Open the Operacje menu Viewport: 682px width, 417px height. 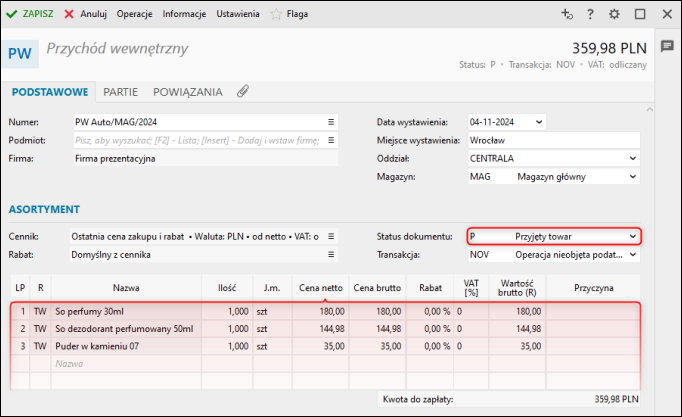[135, 14]
